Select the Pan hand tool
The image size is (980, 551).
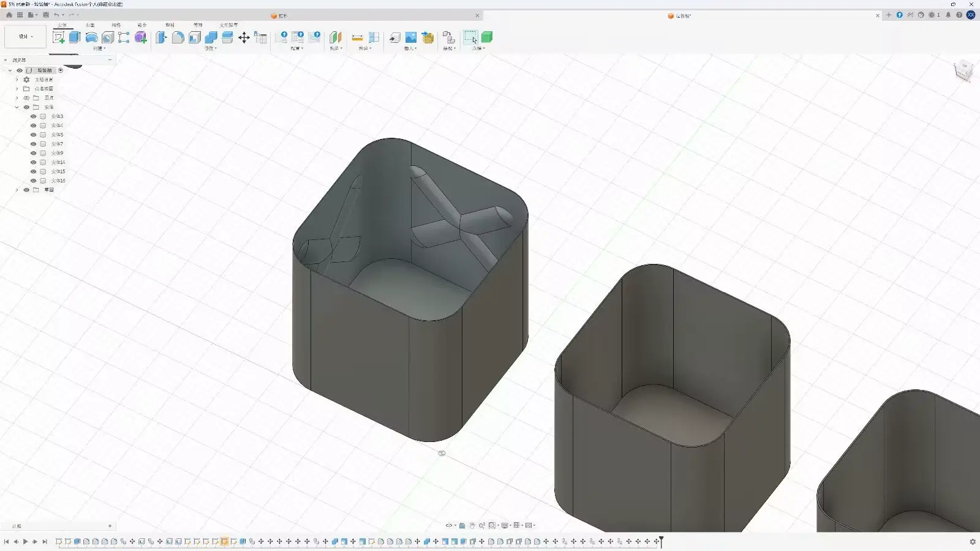point(472,525)
